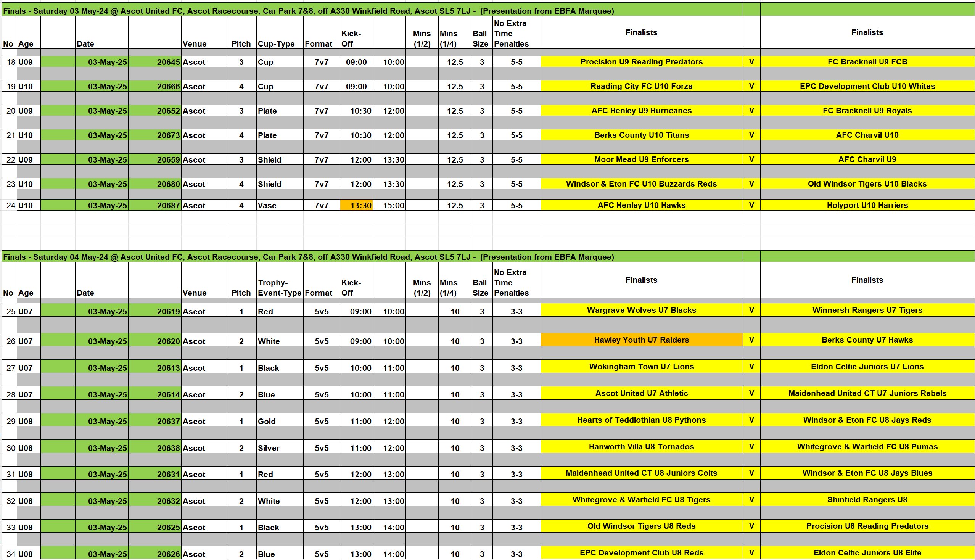Click 'Procision U8 Reading Predators' cell

pos(867,526)
